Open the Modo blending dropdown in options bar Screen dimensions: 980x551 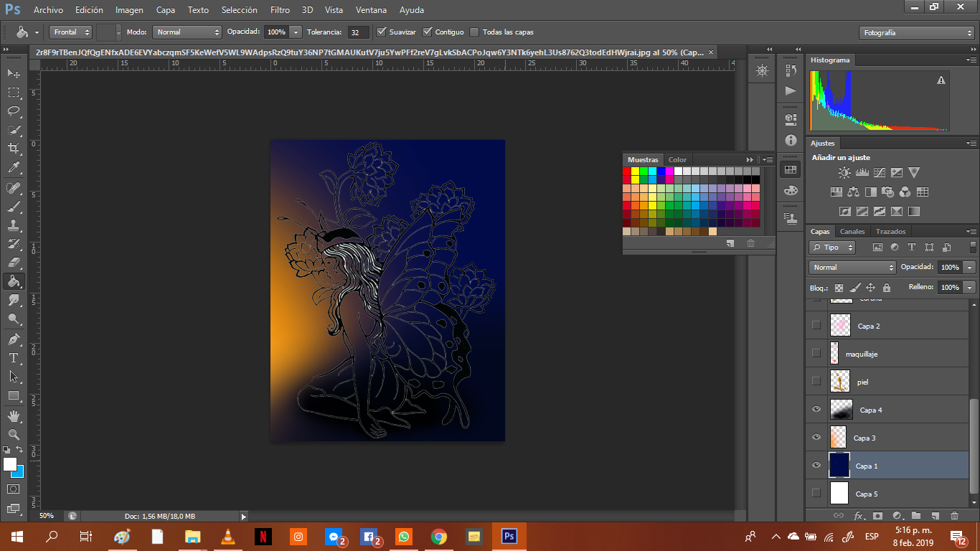187,32
